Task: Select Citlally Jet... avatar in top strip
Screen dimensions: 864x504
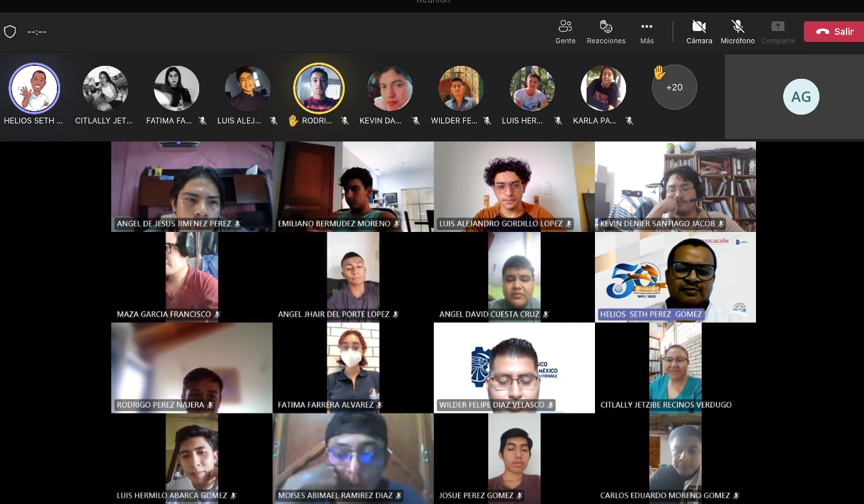Action: click(105, 89)
